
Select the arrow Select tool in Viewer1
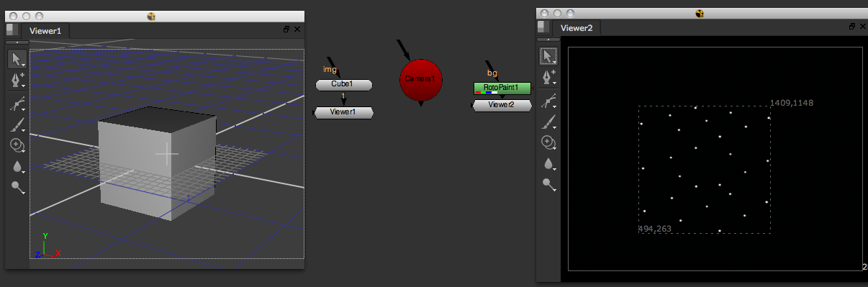[x=17, y=59]
